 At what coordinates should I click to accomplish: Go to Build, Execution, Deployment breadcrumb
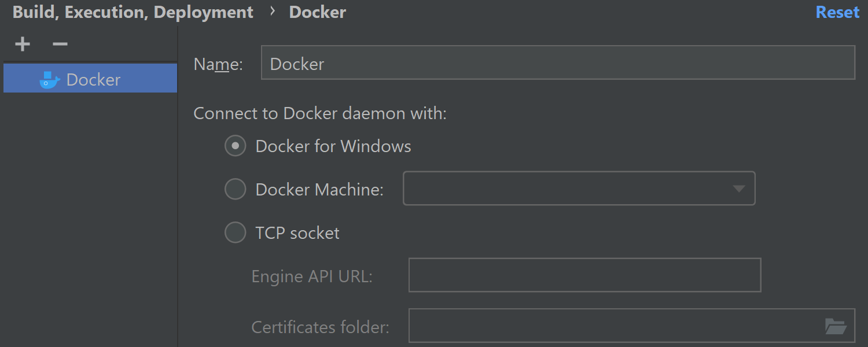(x=133, y=12)
